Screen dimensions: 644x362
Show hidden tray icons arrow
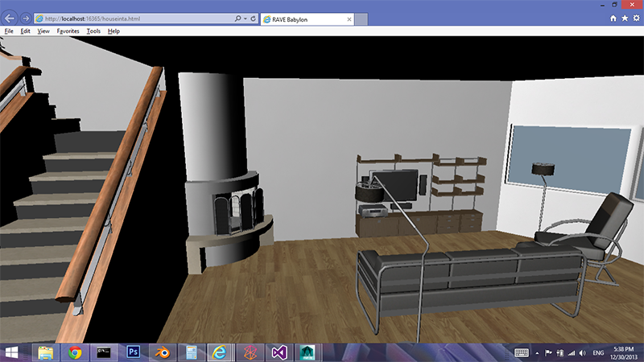[x=537, y=353]
